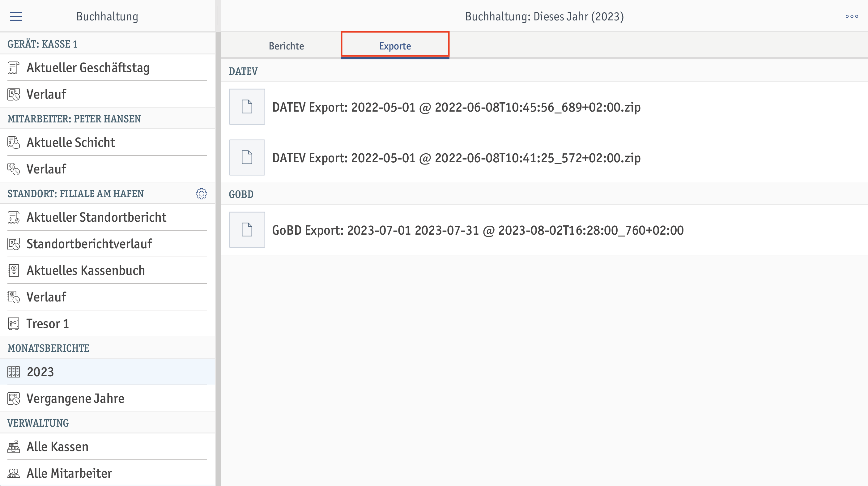The image size is (868, 486).
Task: Click the sidebar divider scrollbar
Action: point(218,259)
